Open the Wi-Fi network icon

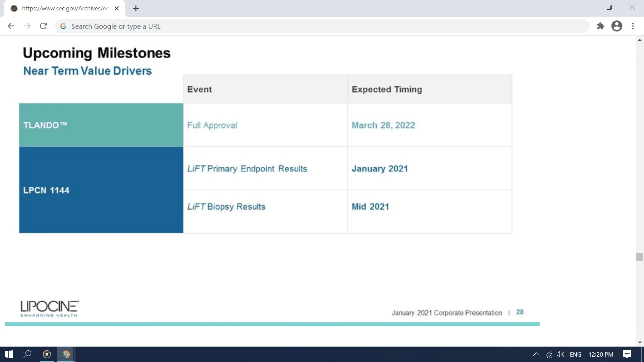(549, 354)
